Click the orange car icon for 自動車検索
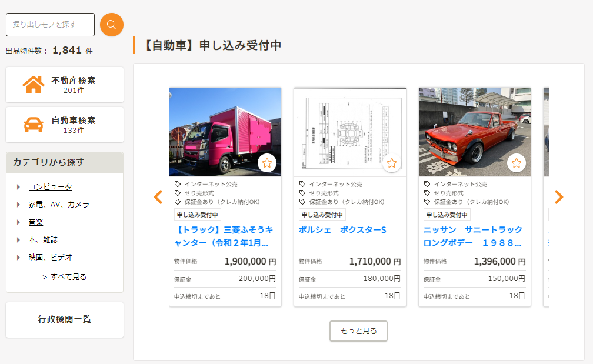593x364 pixels. (34, 125)
